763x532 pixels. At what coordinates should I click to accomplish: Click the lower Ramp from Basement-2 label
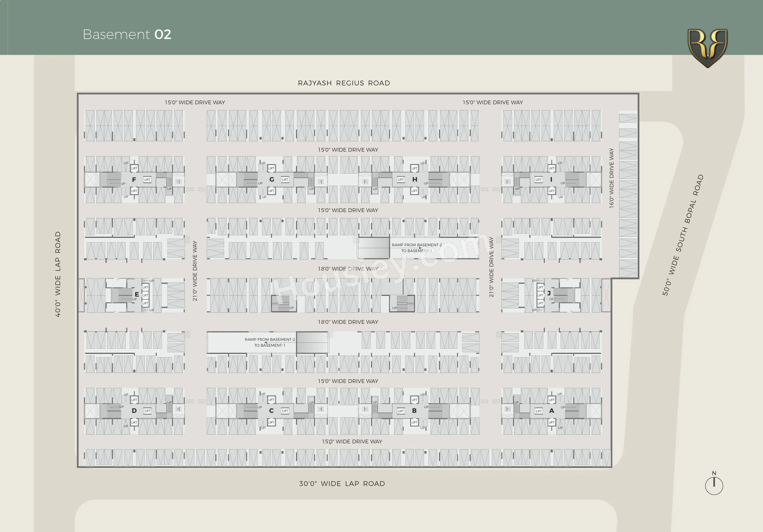click(269, 342)
